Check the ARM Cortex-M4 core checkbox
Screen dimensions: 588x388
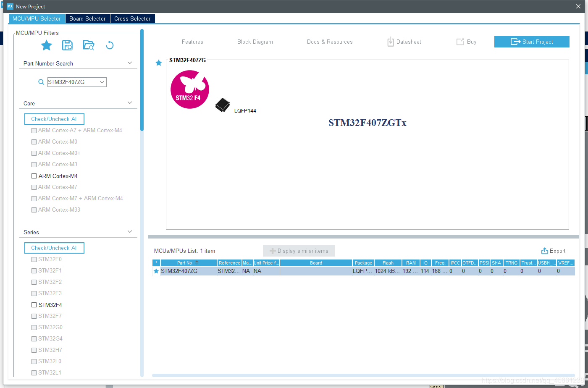point(34,176)
